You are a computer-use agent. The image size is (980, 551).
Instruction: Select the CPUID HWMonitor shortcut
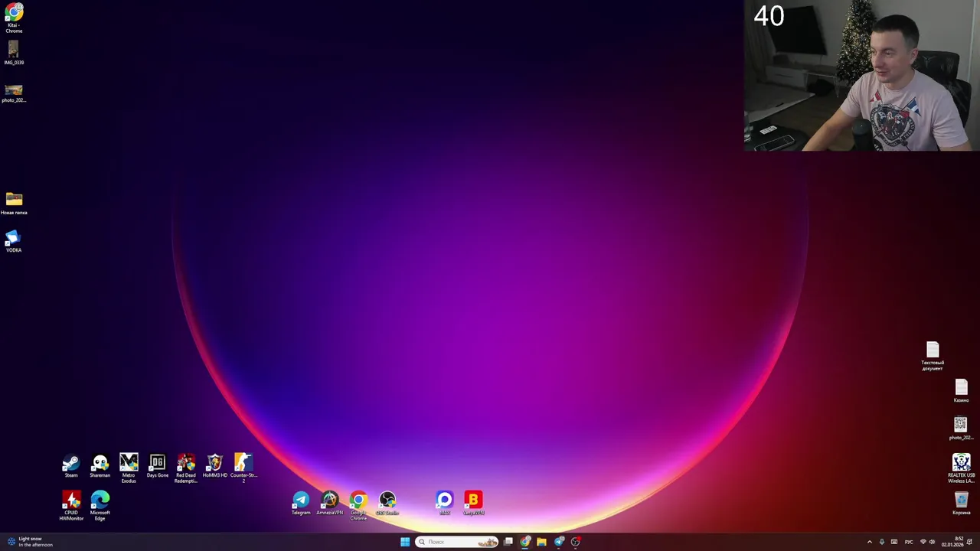pyautogui.click(x=71, y=506)
